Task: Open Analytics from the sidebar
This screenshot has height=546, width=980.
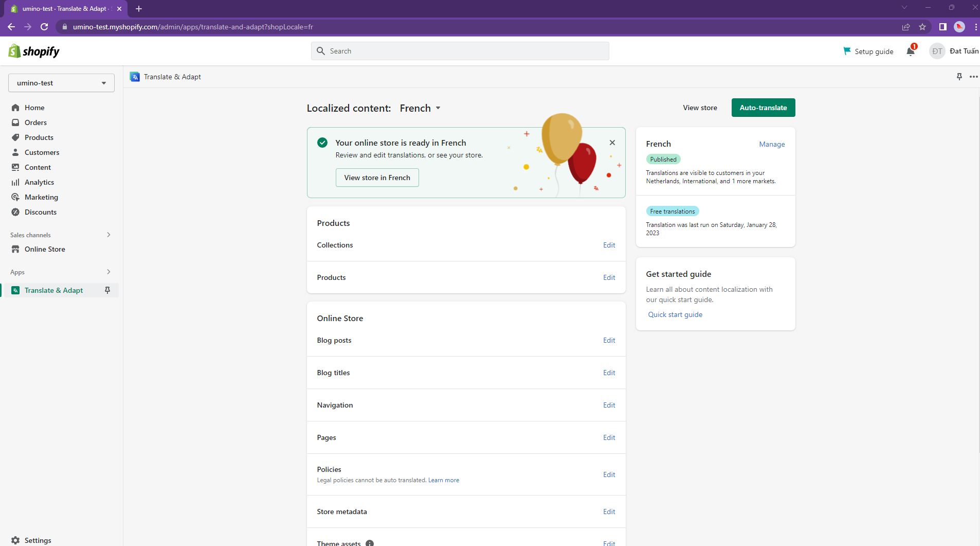Action: (x=39, y=182)
